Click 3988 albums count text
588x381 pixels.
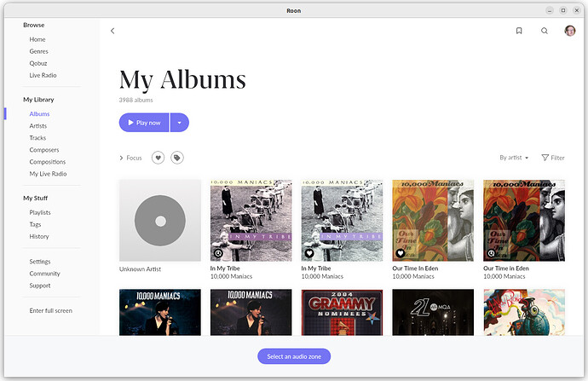click(x=135, y=100)
